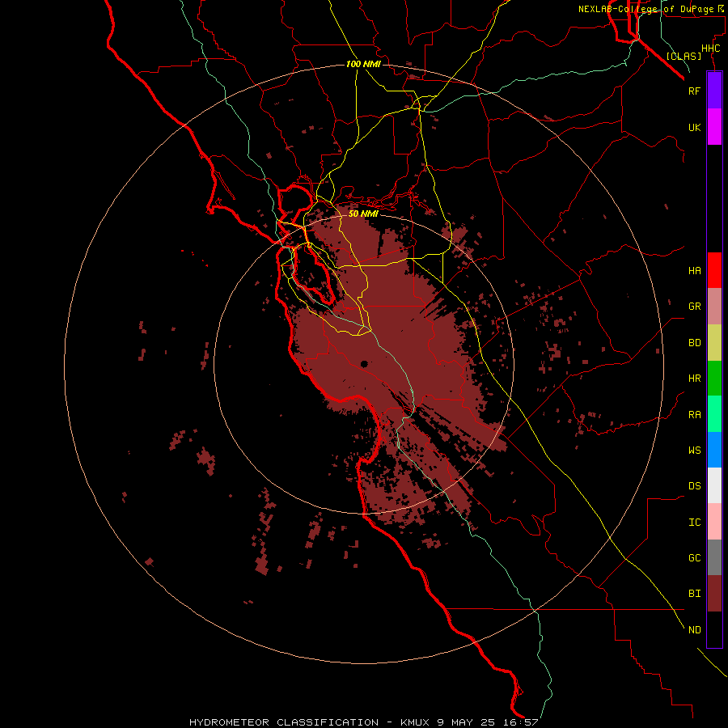Select the IC light-pink legend swatch

(714, 522)
